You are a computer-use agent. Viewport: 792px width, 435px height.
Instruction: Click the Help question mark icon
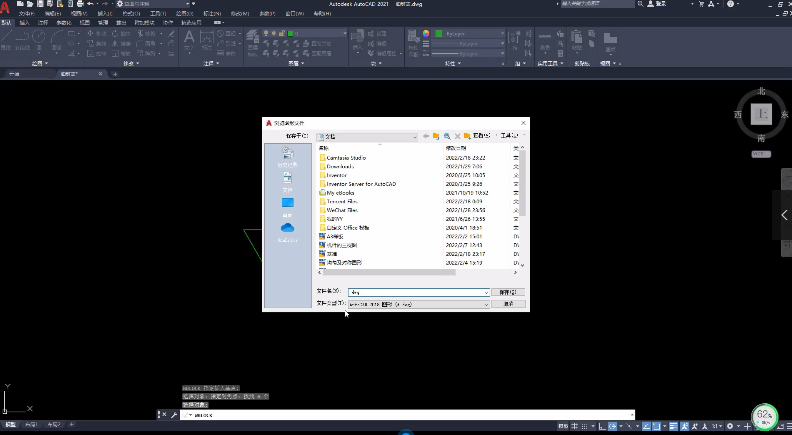tap(730, 4)
